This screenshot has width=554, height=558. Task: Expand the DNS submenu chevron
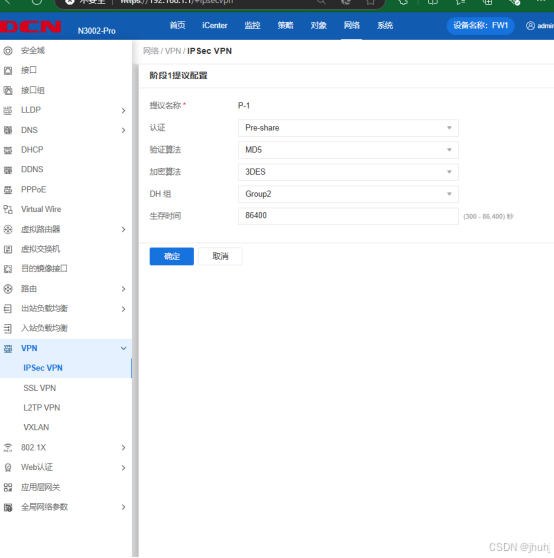click(x=123, y=130)
